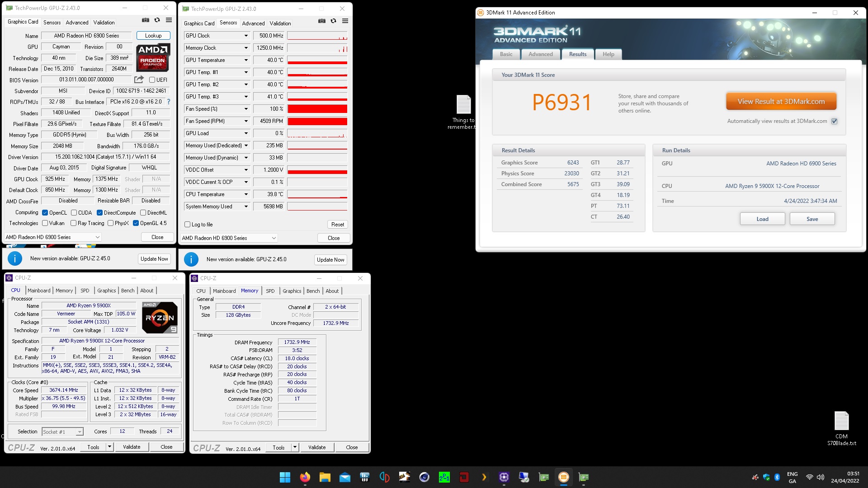Open the Basic tab in 3DMark 11
Screen dimensions: 868x488
click(506, 54)
